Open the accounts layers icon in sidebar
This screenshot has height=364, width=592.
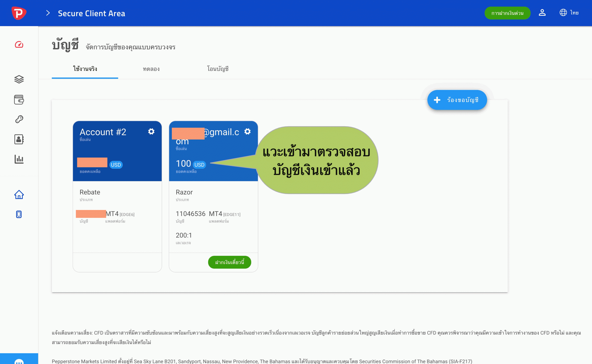(19, 79)
